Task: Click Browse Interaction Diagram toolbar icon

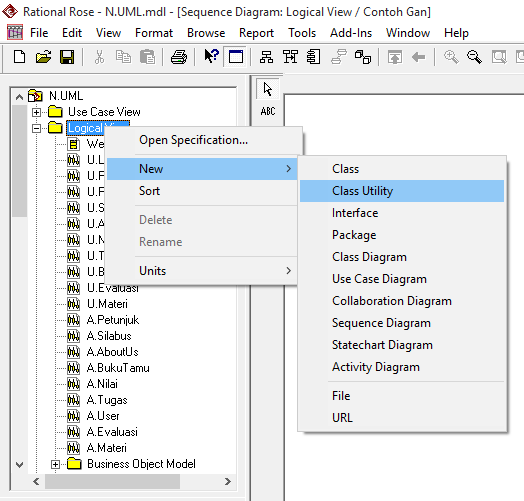Action: [290, 57]
